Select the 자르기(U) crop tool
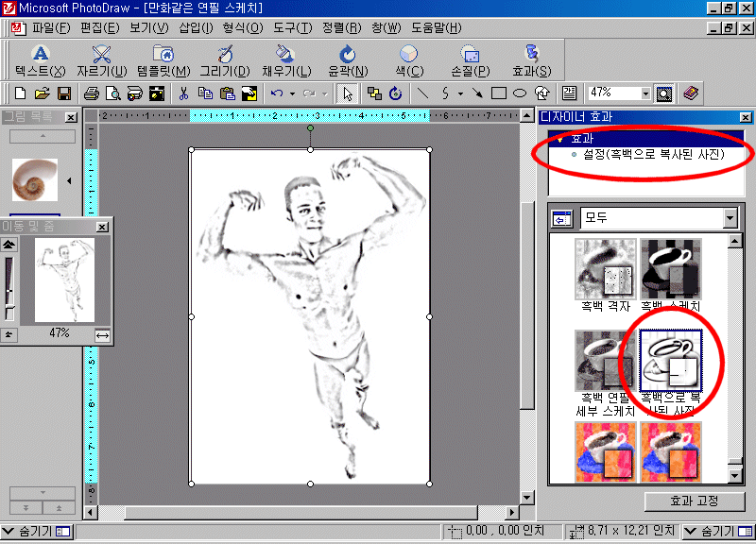756x544 pixels. 101,60
